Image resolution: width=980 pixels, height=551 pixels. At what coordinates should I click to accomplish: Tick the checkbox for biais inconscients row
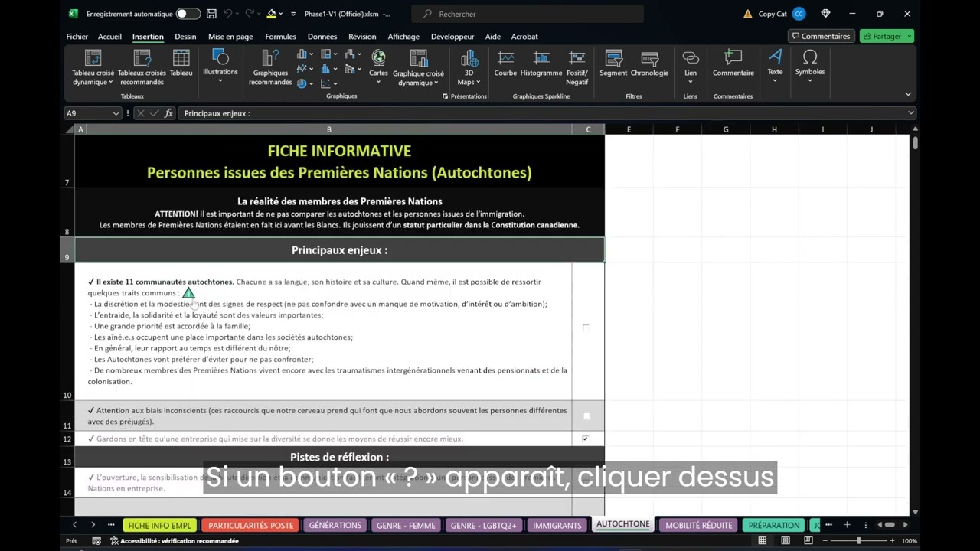[586, 416]
